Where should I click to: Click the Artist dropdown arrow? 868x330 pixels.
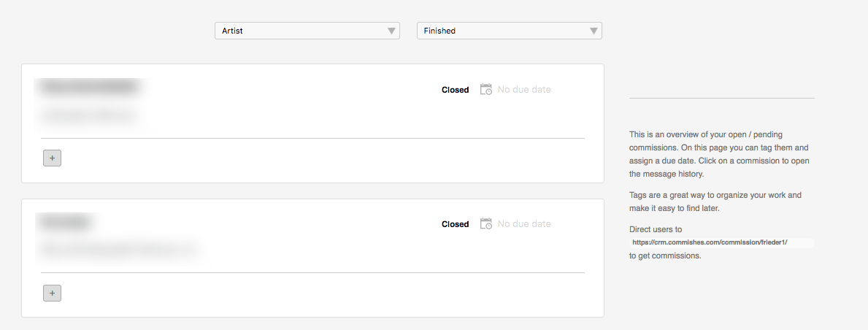click(391, 31)
